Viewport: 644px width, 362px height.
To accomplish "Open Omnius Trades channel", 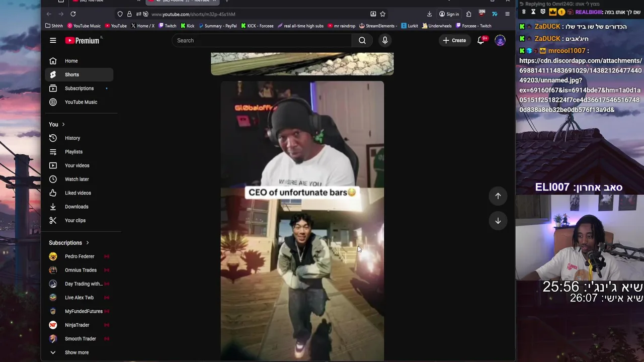I will click(79, 270).
